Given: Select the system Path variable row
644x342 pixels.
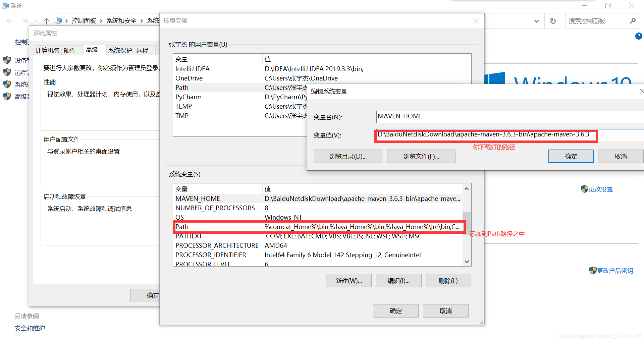Looking at the screenshot, I should pyautogui.click(x=318, y=227).
